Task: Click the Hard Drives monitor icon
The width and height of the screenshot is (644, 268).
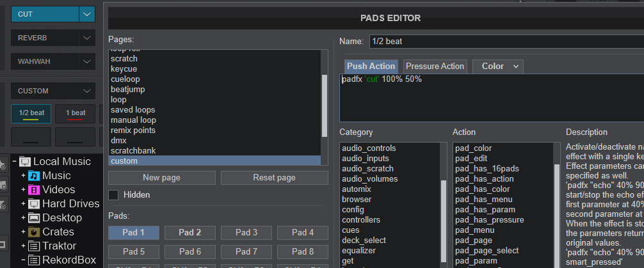Action: point(34,204)
